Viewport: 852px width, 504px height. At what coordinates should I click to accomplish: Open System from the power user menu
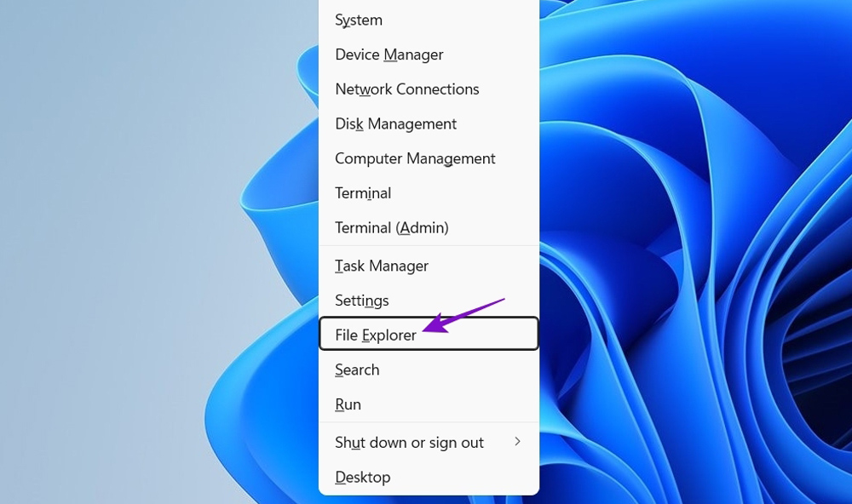pyautogui.click(x=359, y=20)
